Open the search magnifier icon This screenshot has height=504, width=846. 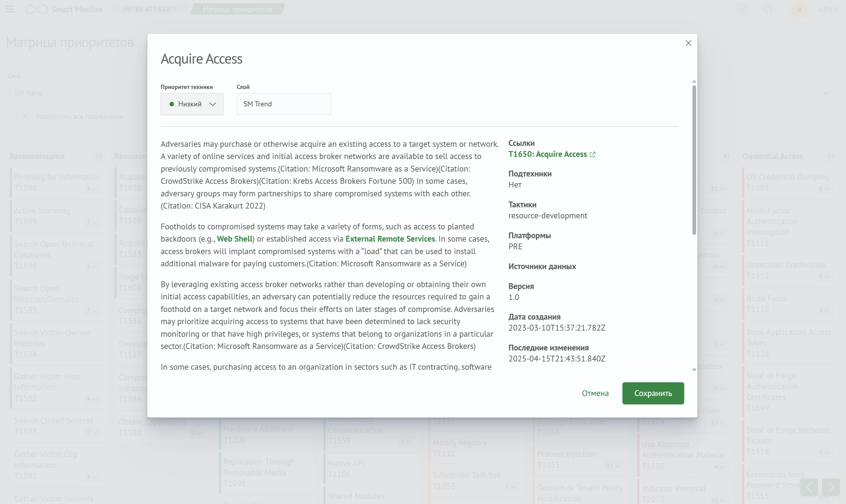click(x=768, y=9)
